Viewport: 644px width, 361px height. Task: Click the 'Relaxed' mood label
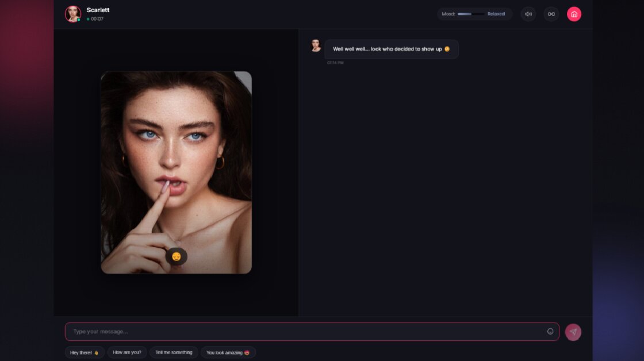496,14
